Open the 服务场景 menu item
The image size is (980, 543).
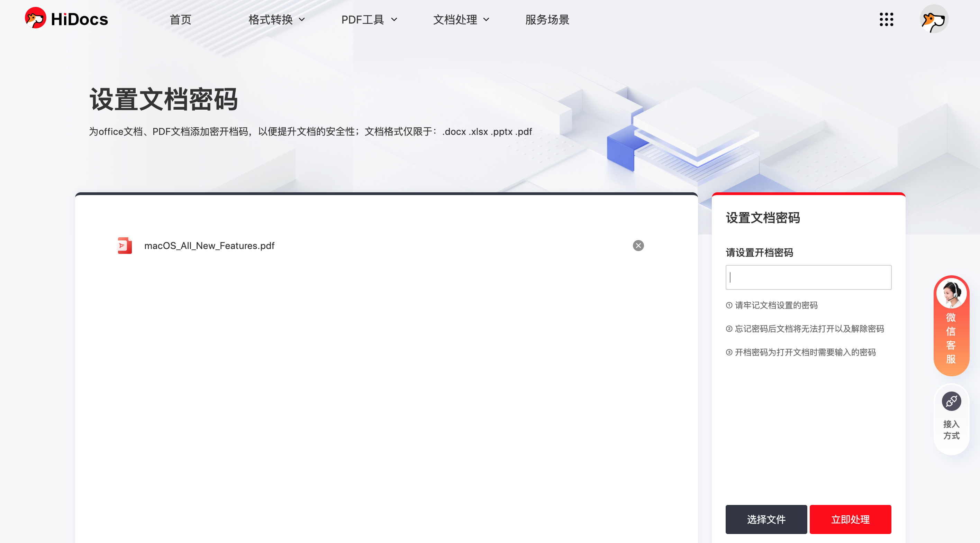[x=547, y=19]
